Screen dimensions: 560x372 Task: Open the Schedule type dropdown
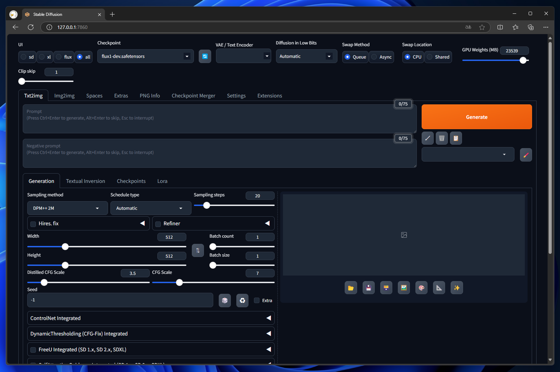point(150,208)
